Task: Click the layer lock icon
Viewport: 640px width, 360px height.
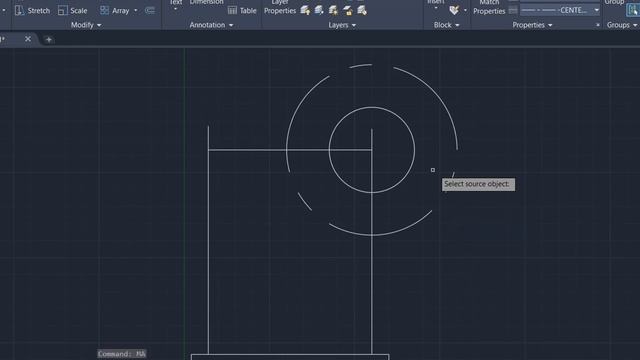Action: click(347, 11)
